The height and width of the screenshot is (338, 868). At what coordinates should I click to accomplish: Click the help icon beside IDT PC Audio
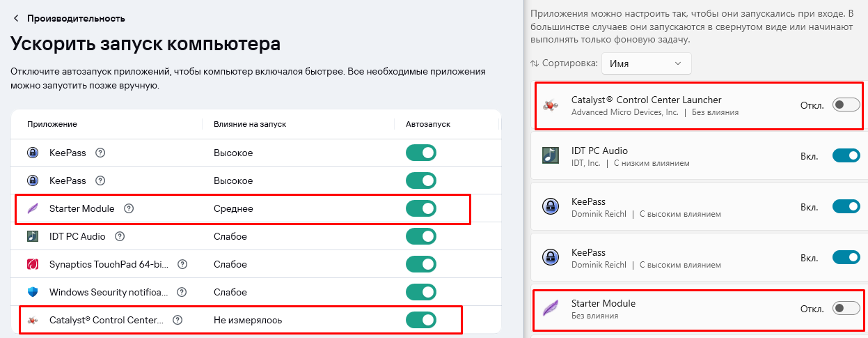(120, 236)
